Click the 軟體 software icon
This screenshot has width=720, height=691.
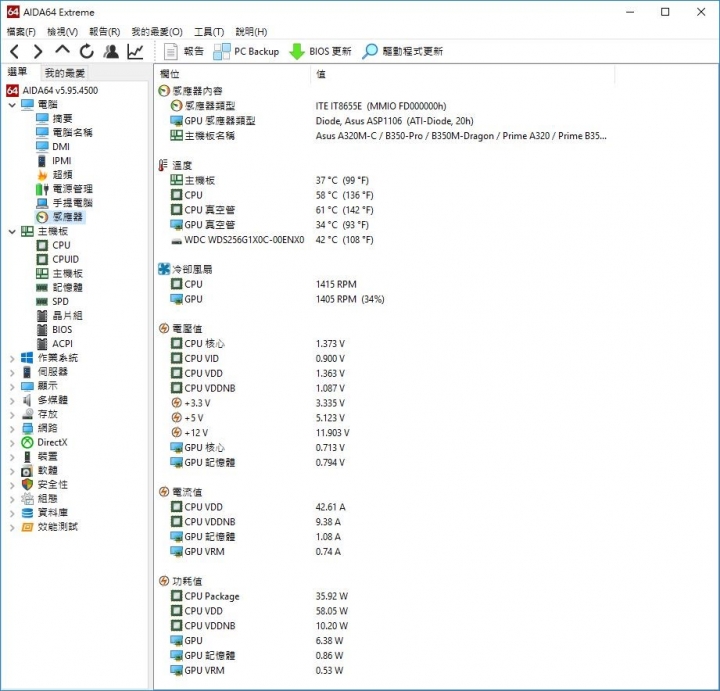click(x=27, y=471)
